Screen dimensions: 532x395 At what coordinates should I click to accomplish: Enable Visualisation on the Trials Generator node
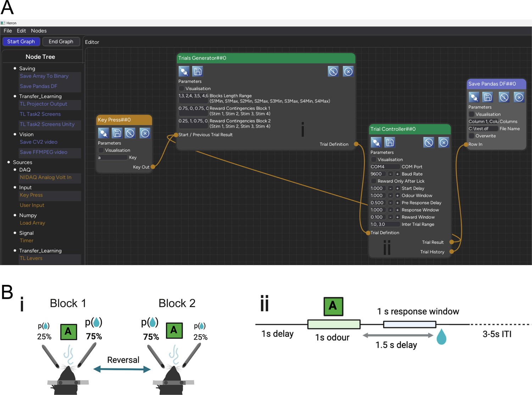tap(182, 89)
